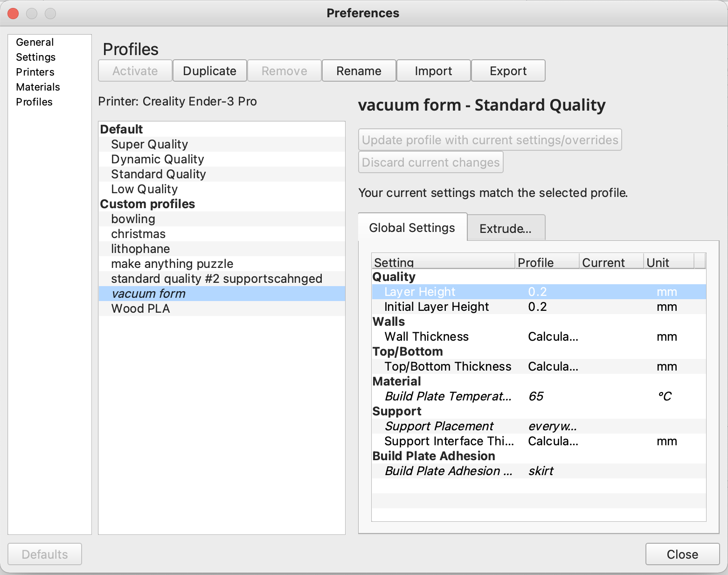
Task: Click the Current column header
Action: coord(611,262)
